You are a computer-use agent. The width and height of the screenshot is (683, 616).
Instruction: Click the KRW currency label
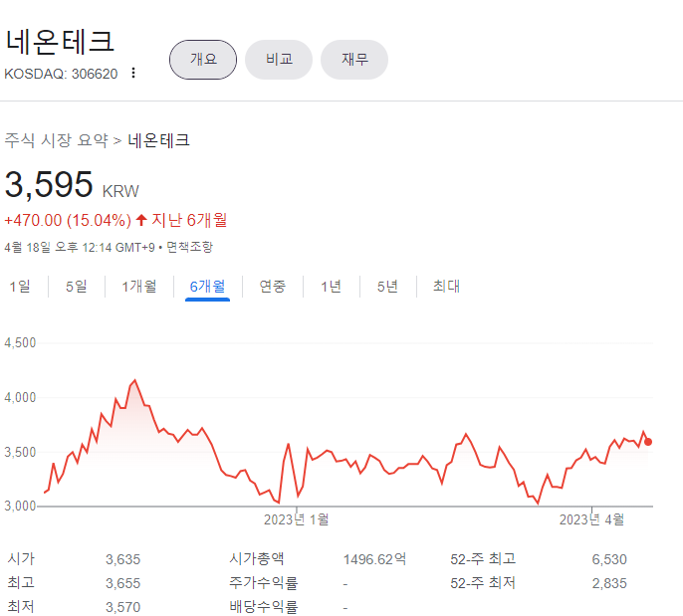coord(120,191)
